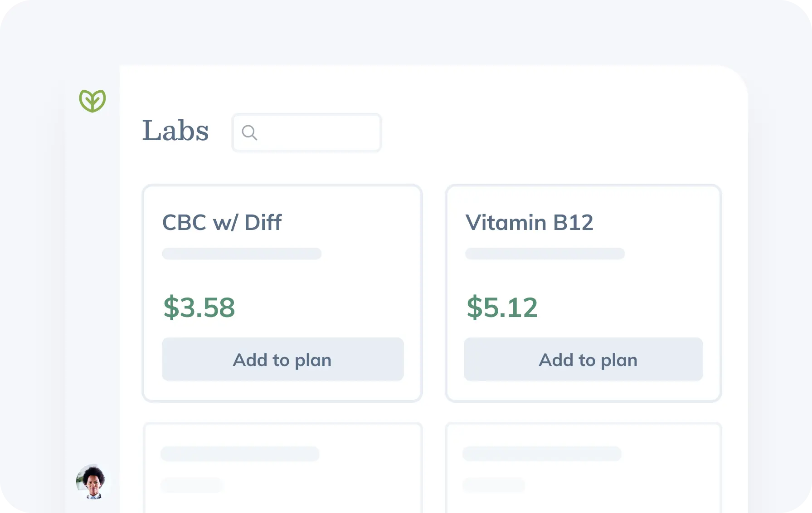812x513 pixels.
Task: Click the Labs page heading
Action: tap(175, 131)
